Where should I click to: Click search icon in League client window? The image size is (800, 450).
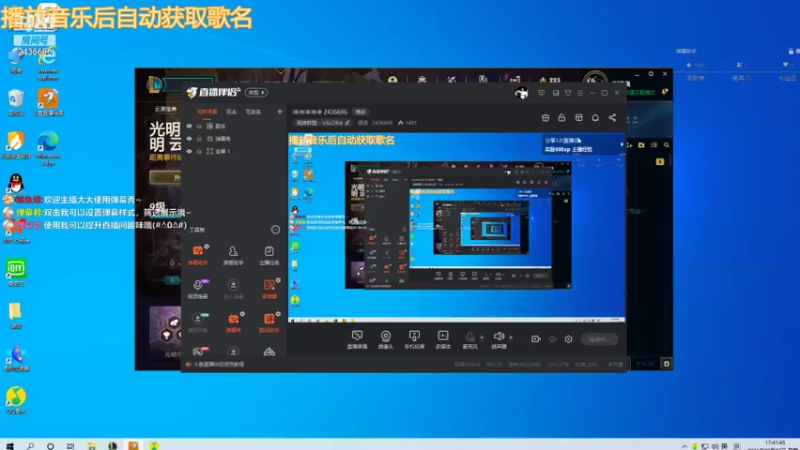pyautogui.click(x=666, y=145)
